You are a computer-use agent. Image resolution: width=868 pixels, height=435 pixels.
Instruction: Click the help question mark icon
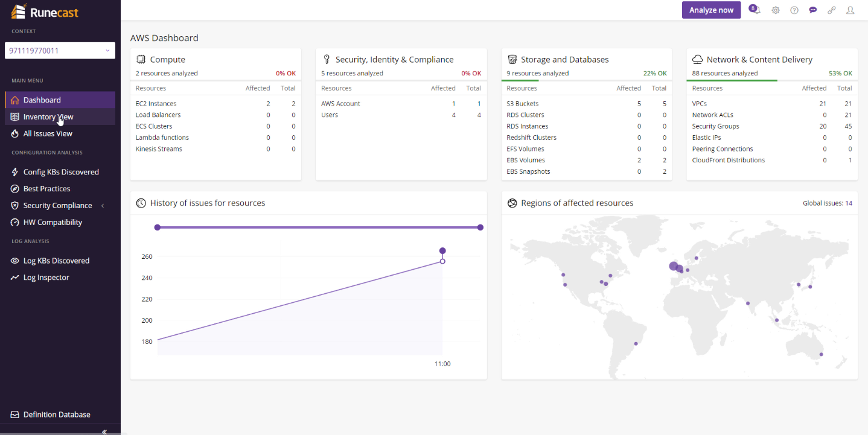794,10
